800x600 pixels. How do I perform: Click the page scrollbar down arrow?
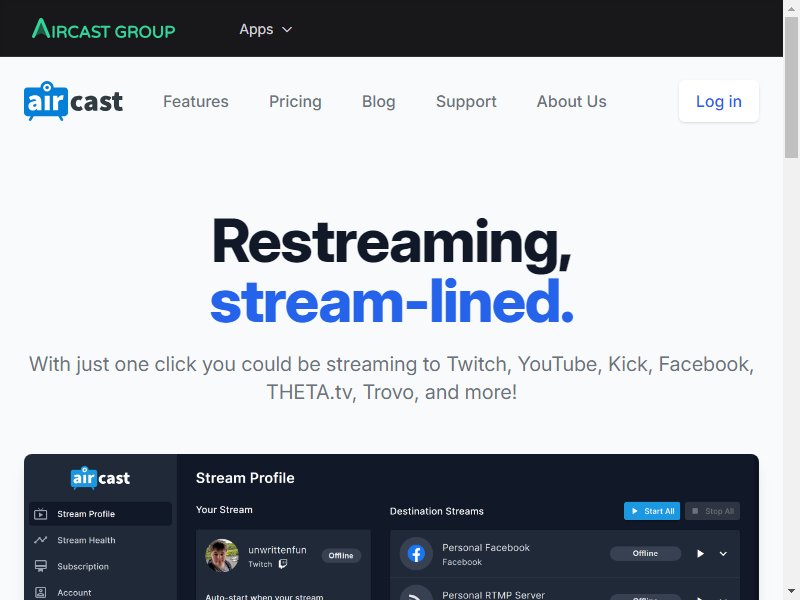(x=791, y=592)
